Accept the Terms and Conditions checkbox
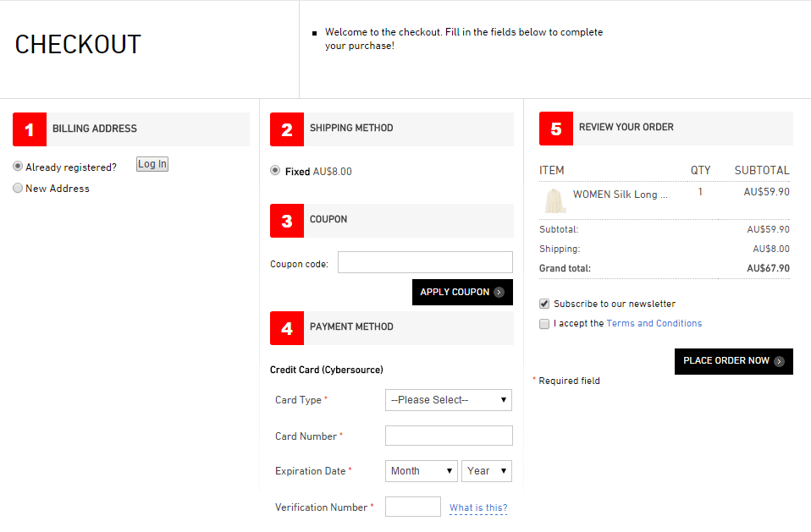Viewport: 811px width, 532px height. click(544, 324)
